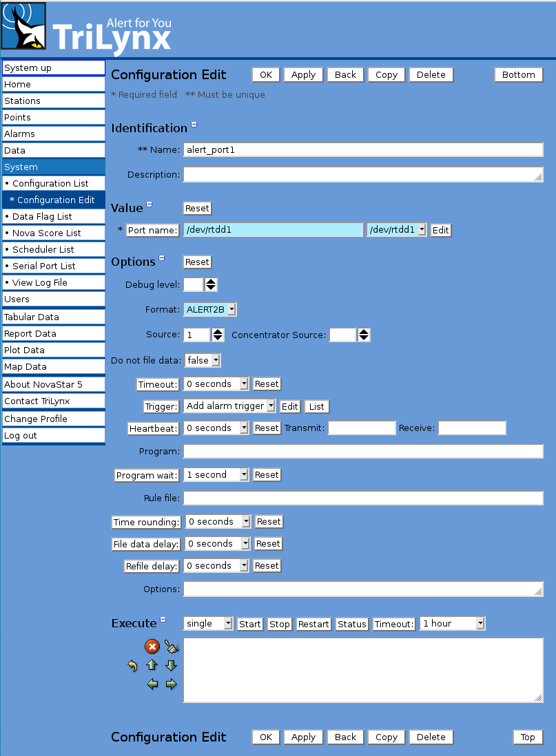
Task: Click the green left arrow icon
Action: [152, 684]
